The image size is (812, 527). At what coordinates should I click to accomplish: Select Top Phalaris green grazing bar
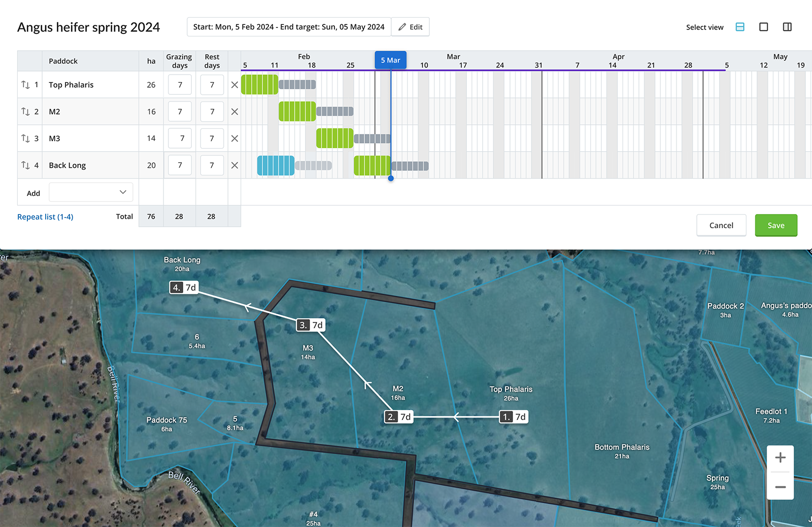[x=259, y=85]
